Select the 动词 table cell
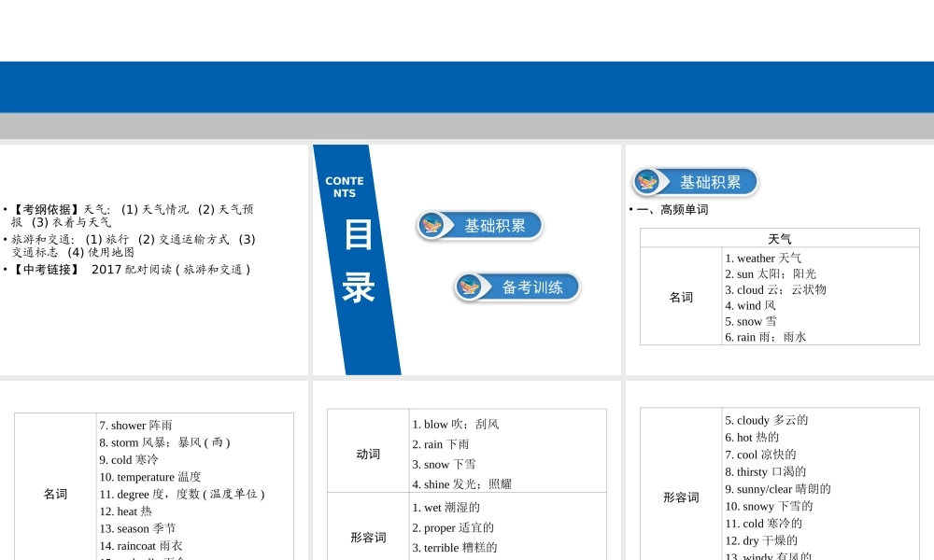The height and width of the screenshot is (560, 934). [368, 454]
